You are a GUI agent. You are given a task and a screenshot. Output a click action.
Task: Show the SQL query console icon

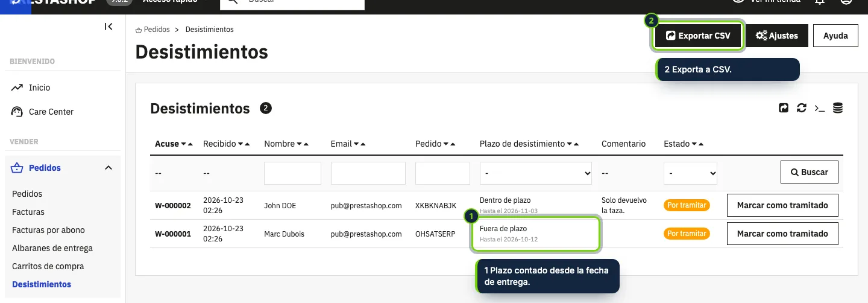tap(819, 108)
